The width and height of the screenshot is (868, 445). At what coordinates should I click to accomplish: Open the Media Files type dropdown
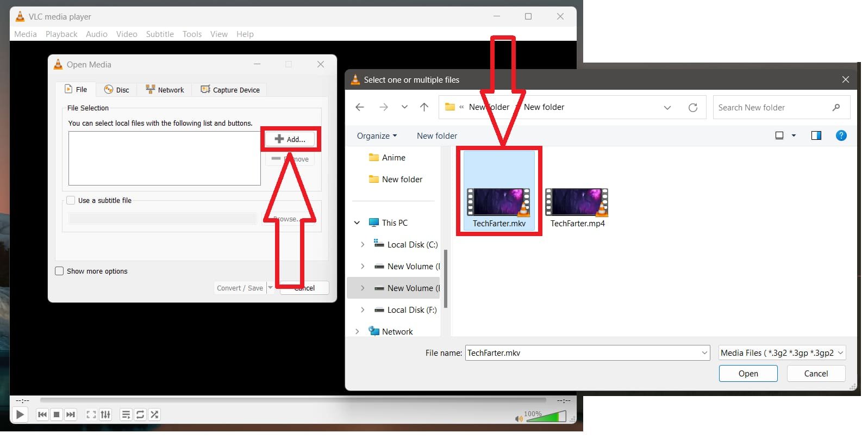(782, 353)
